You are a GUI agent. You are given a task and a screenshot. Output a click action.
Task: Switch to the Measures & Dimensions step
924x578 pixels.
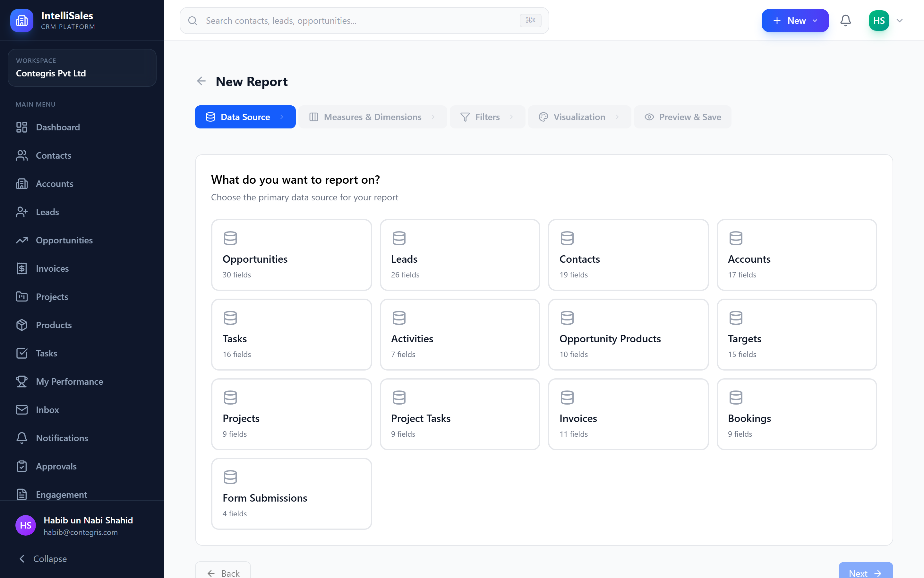(x=372, y=117)
